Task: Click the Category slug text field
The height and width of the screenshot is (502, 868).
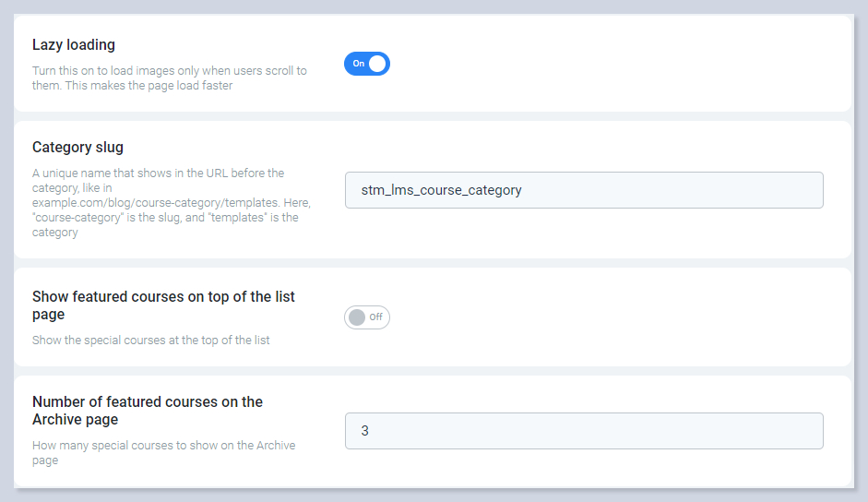Action: tap(583, 190)
